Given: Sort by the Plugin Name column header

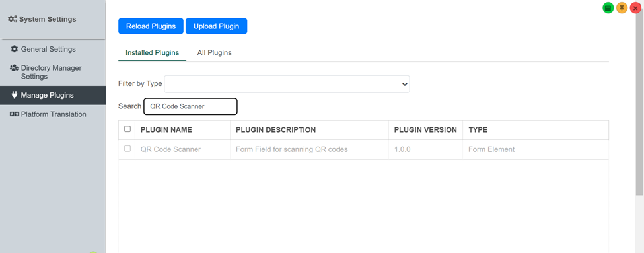Looking at the screenshot, I should click(x=166, y=129).
